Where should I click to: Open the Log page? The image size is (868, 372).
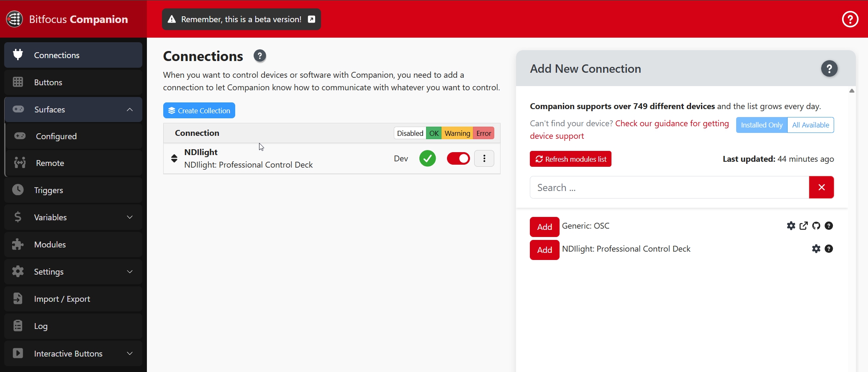point(73,326)
